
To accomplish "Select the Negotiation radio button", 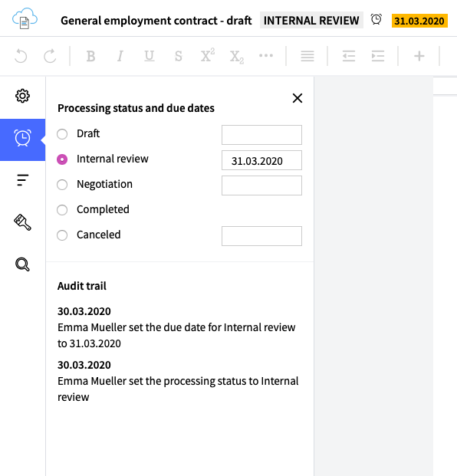I will pyautogui.click(x=62, y=185).
